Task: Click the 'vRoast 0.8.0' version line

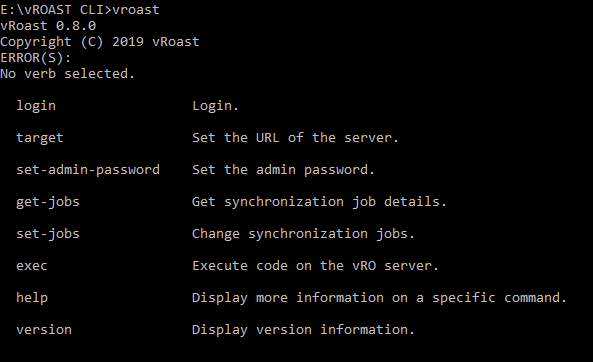Action: 48,26
